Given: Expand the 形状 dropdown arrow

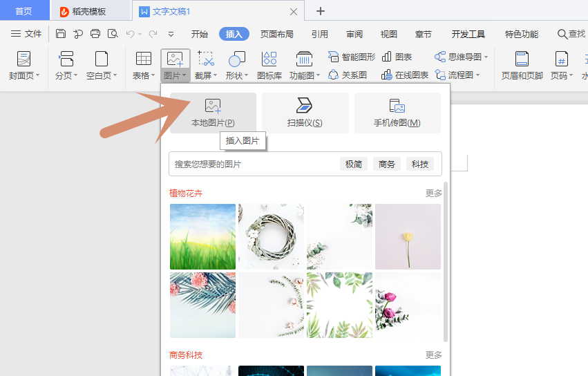Looking at the screenshot, I should point(247,75).
